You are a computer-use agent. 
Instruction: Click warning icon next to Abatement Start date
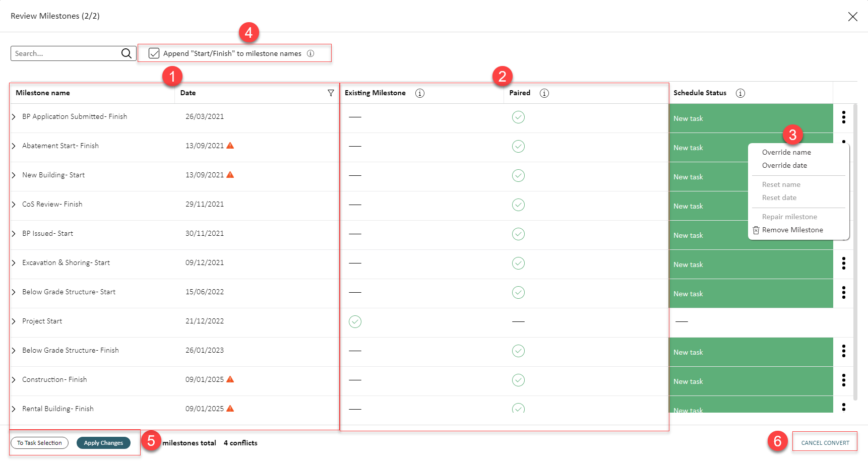[230, 146]
